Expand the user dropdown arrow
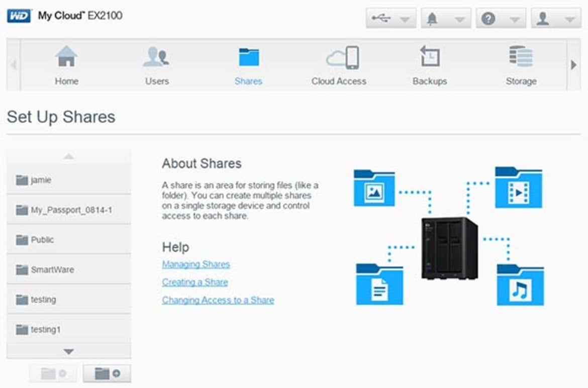The image size is (588, 388). pyautogui.click(x=570, y=20)
